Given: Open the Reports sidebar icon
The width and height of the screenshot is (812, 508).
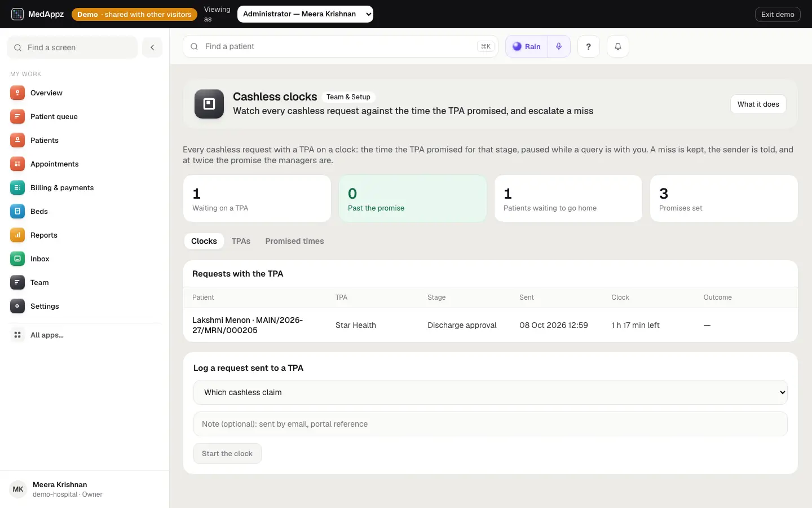Looking at the screenshot, I should [x=17, y=235].
